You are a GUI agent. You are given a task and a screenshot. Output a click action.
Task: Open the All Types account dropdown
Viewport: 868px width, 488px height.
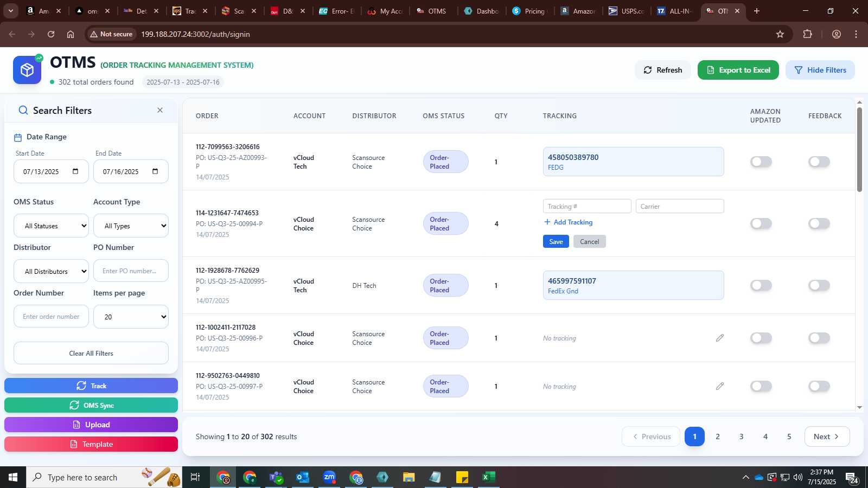tap(131, 226)
